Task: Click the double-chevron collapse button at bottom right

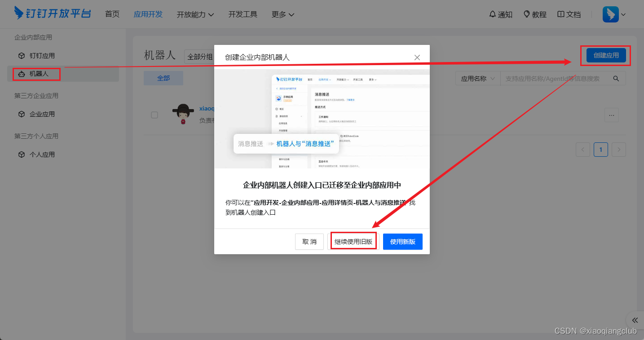Action: (635, 320)
